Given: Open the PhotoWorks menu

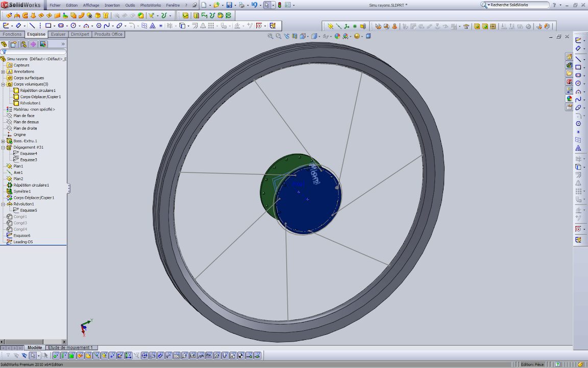Looking at the screenshot, I should [x=151, y=5].
